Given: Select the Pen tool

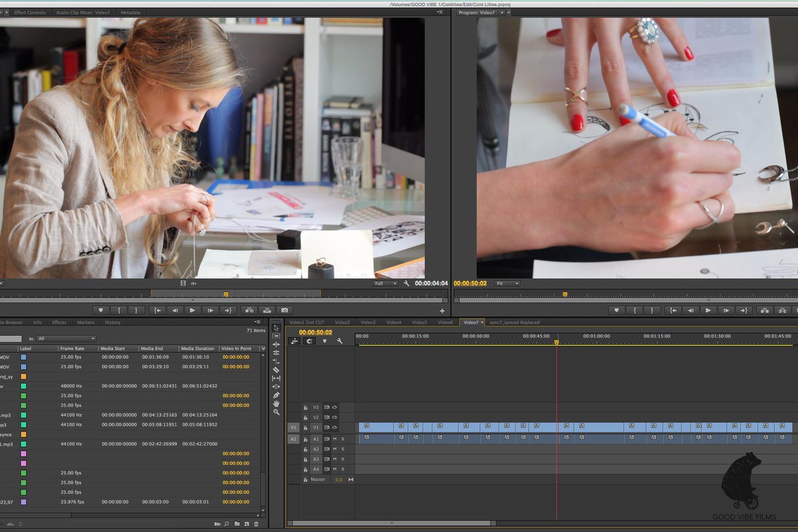Looking at the screenshot, I should (x=276, y=395).
